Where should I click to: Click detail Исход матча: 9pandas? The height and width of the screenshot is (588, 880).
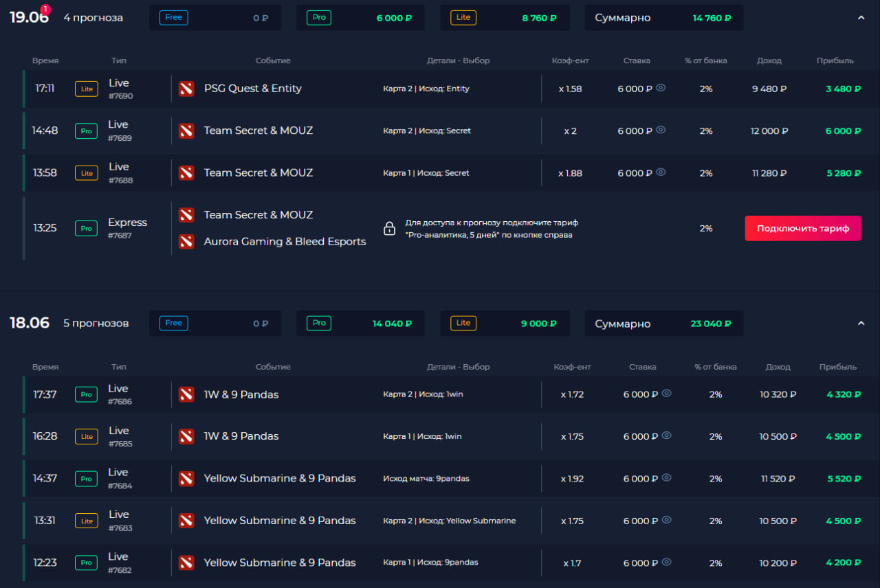[426, 478]
